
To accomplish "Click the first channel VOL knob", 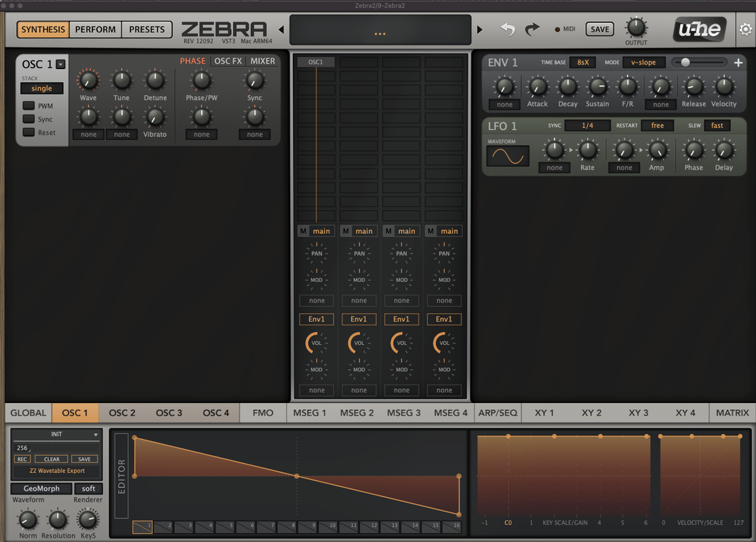I will 316,343.
